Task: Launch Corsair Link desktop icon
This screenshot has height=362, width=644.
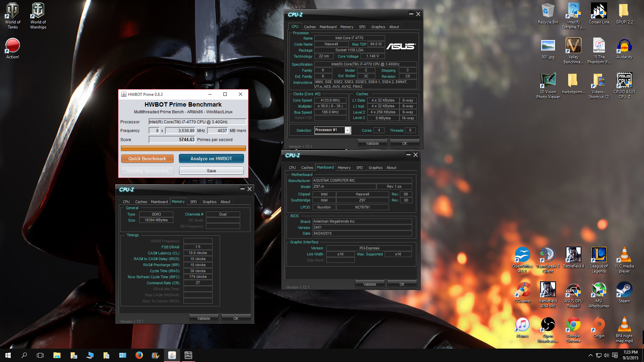Action: [x=599, y=13]
